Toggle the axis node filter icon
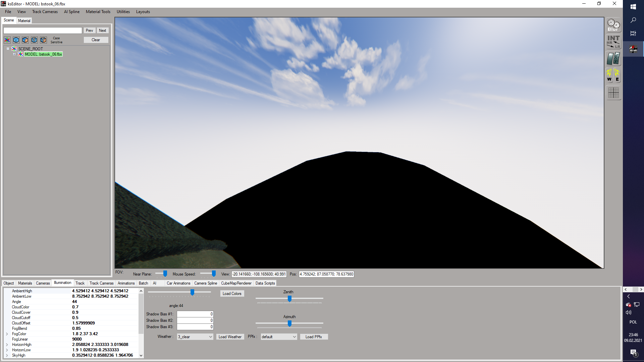This screenshot has width=644, height=362. [x=7, y=40]
